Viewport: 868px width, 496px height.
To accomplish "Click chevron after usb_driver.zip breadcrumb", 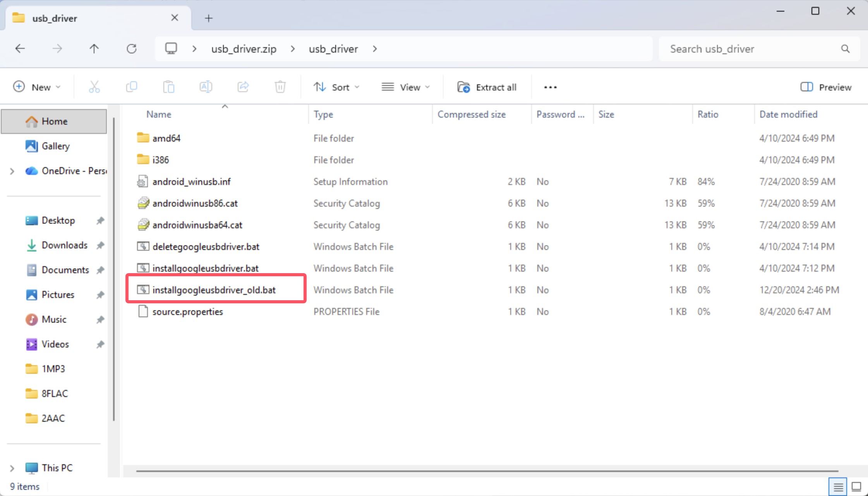I will 293,49.
